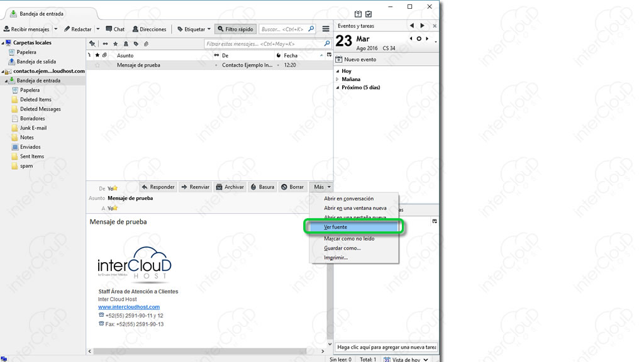
Task: Filter starred messages with the star icon
Action: [x=116, y=44]
